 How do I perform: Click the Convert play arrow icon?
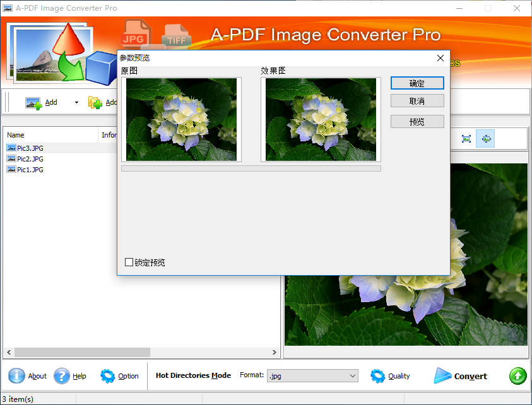tap(442, 376)
